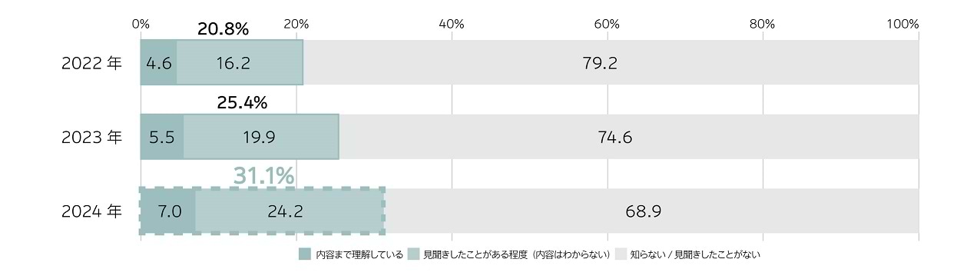
Task: Click the 内容まで理解している legend text
Action: [x=359, y=254]
